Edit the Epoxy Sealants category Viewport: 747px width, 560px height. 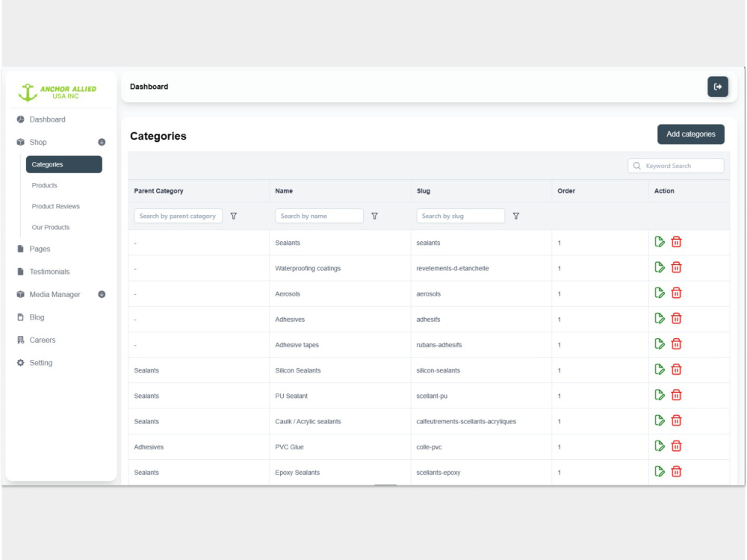660,472
